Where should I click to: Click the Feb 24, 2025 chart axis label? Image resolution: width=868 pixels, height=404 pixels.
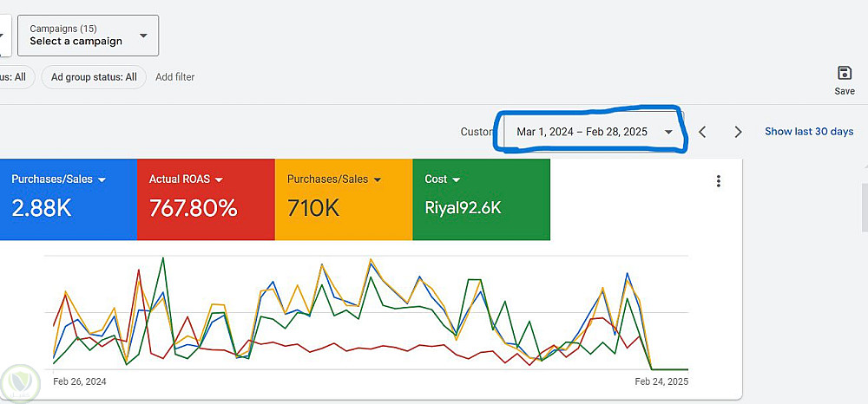[x=661, y=381]
